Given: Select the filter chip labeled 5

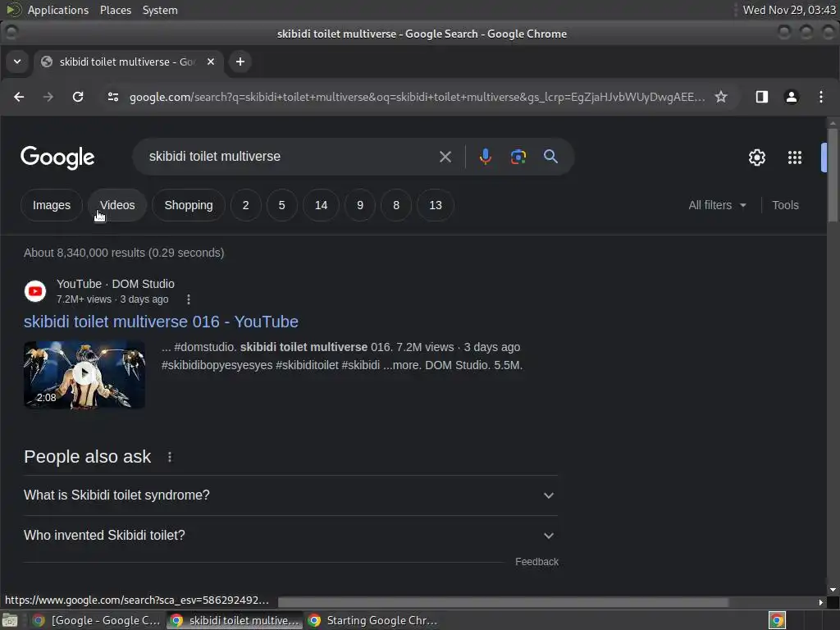Looking at the screenshot, I should pyautogui.click(x=282, y=205).
